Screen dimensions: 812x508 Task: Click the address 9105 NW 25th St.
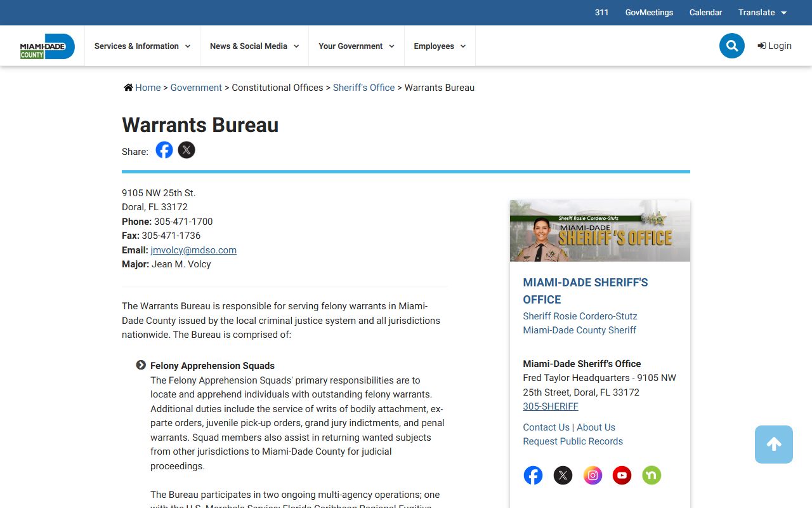159,193
